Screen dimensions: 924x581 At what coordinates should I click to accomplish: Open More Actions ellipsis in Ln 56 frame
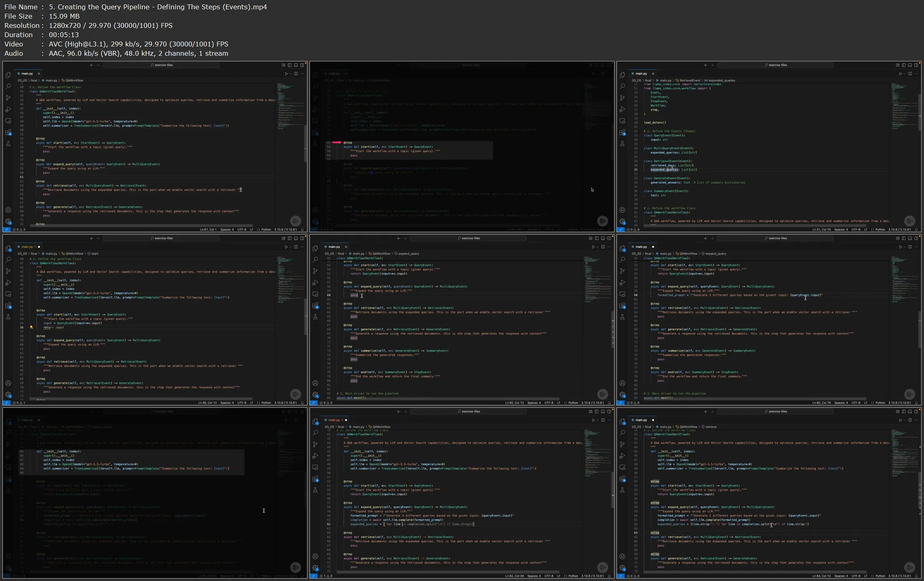[302, 247]
